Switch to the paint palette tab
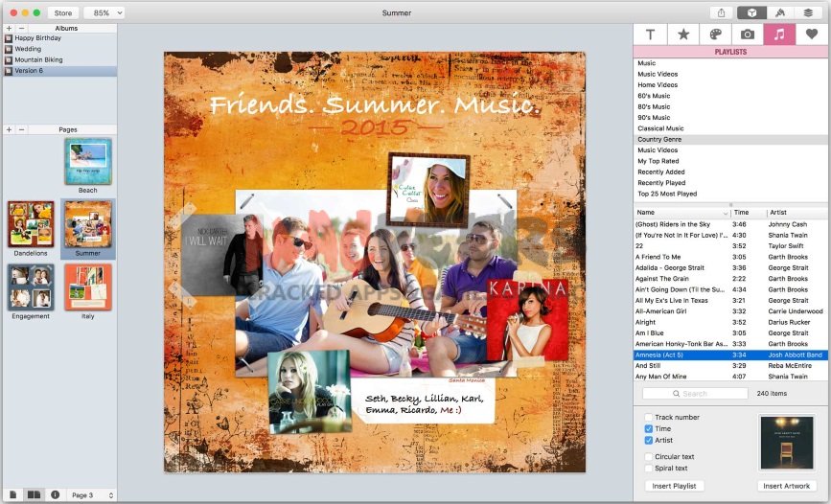 (x=715, y=34)
